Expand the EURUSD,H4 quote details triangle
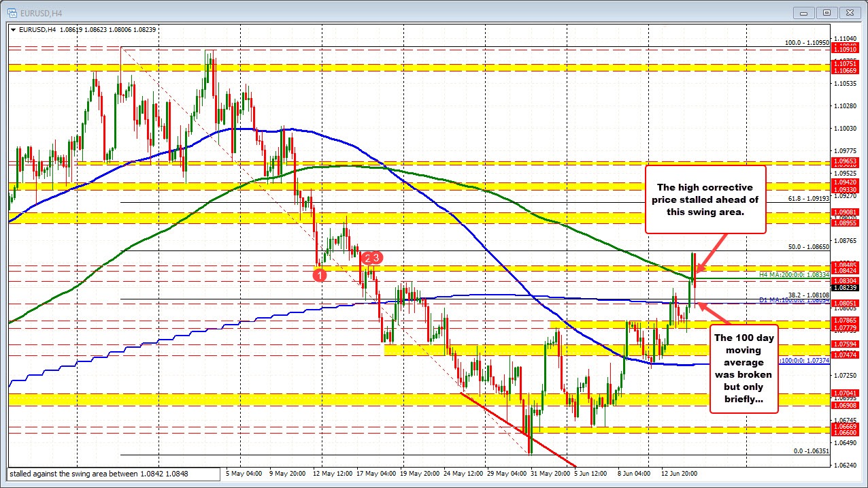Image resolution: width=868 pixels, height=488 pixels. coord(14,29)
